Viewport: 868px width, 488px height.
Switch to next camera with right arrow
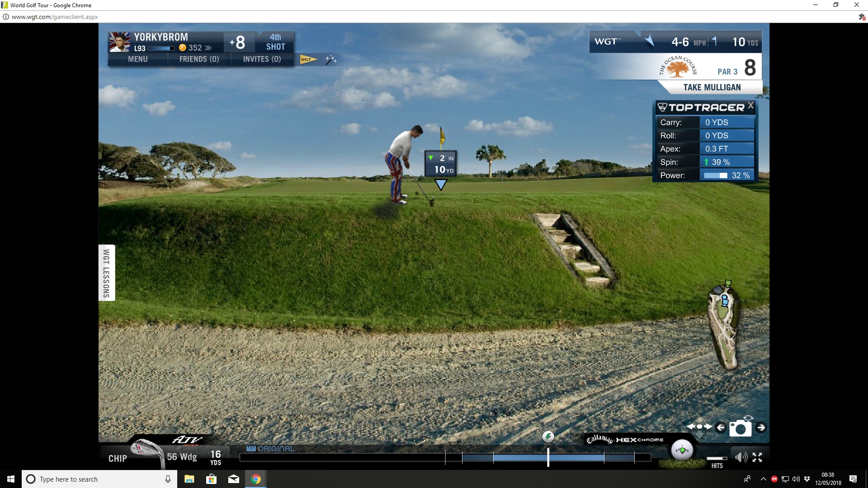coord(761,427)
